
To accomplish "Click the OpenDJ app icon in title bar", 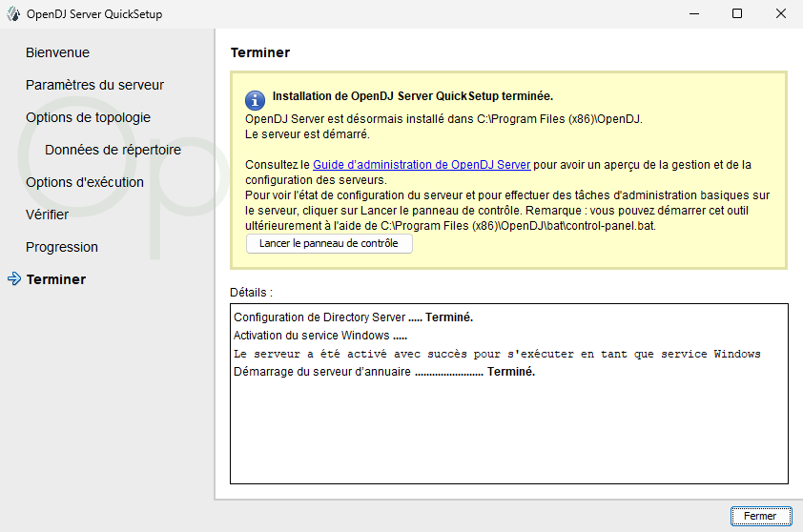I will [x=13, y=14].
